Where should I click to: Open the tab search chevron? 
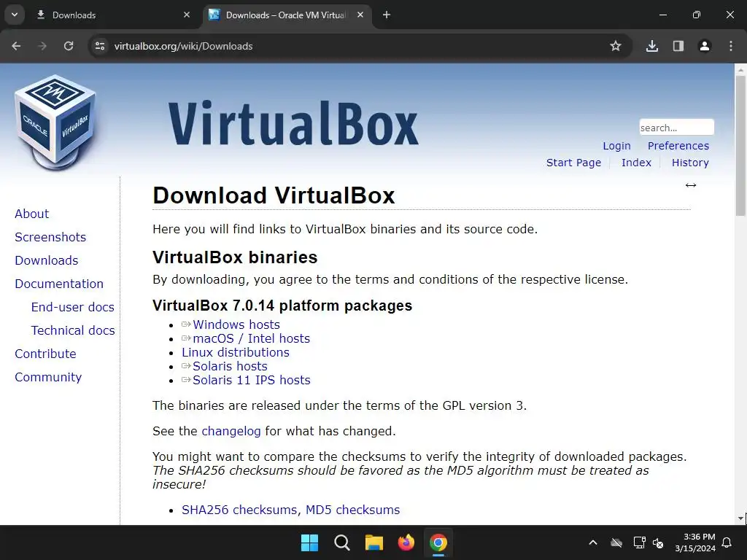(x=15, y=15)
